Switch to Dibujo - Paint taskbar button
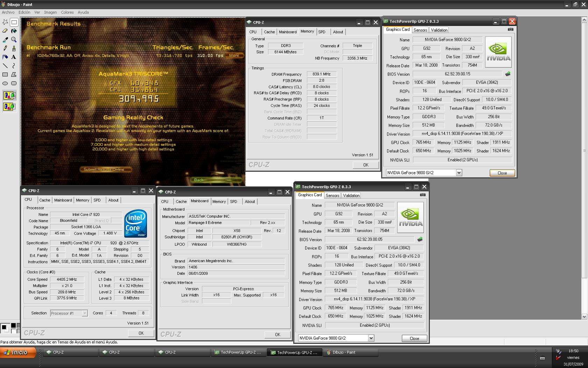Viewport: 588px width, 368px height. pos(350,352)
